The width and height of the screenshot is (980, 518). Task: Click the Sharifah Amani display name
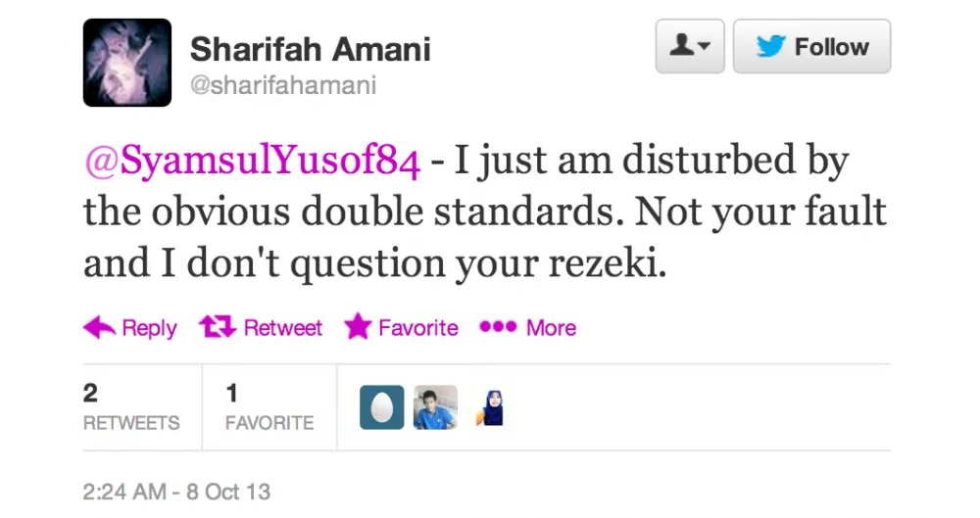coord(310,49)
